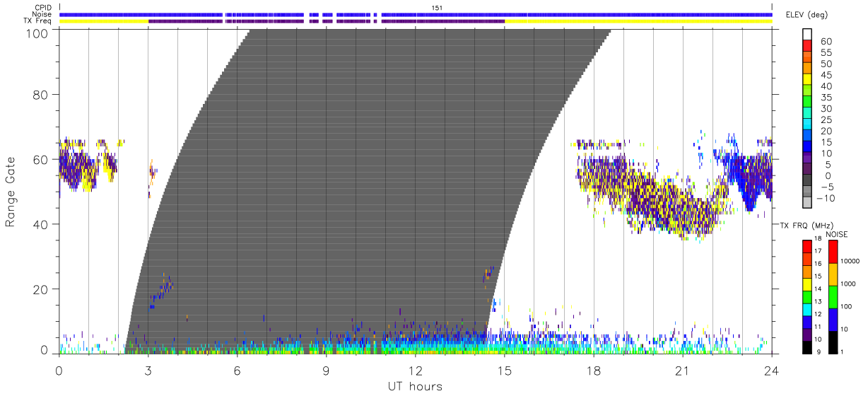Click the dark gray -5 to 0 elevation band

pos(807,181)
